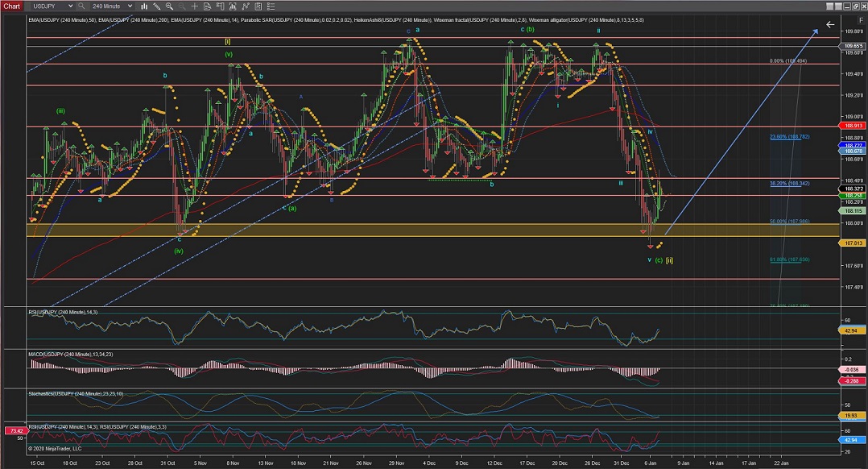Screen dimensions: 868x469
Task: Click the instrument search magnifier icon
Action: pos(81,6)
